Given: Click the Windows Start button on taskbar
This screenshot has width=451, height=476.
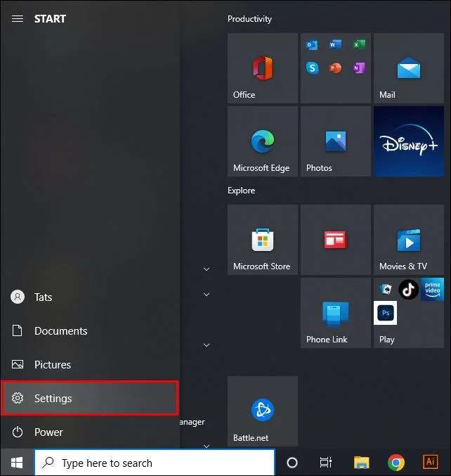Looking at the screenshot, I should click(x=17, y=463).
